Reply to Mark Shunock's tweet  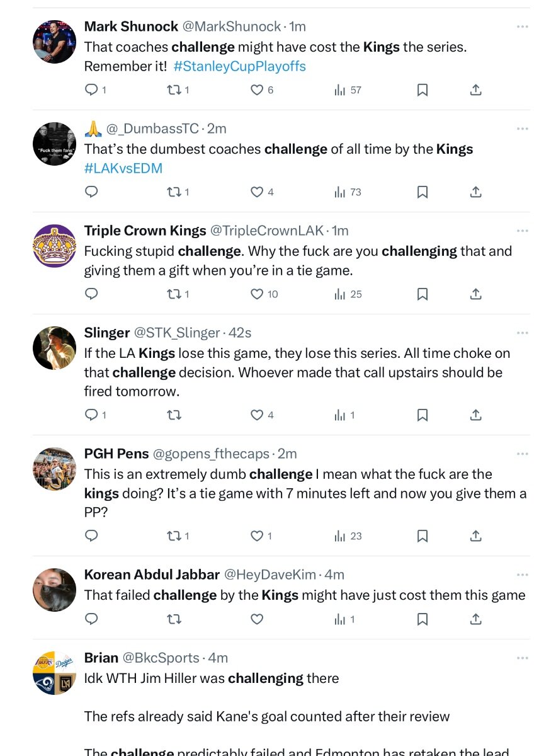pos(91,90)
